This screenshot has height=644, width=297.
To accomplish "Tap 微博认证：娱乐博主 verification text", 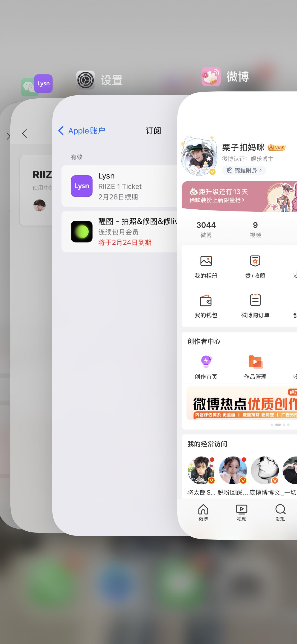I will [x=248, y=159].
